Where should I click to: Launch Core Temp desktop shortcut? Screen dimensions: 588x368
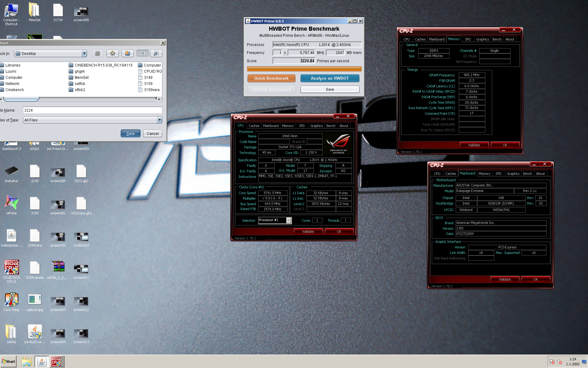[x=11, y=302]
